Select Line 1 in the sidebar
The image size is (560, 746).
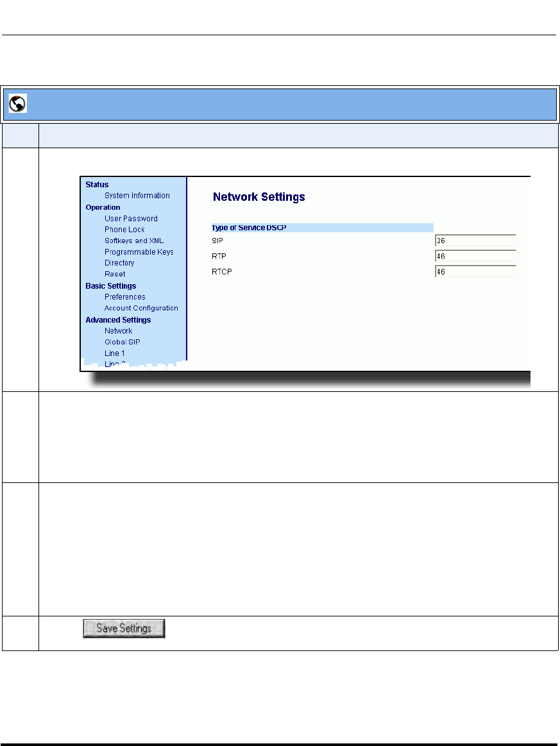tap(115, 353)
